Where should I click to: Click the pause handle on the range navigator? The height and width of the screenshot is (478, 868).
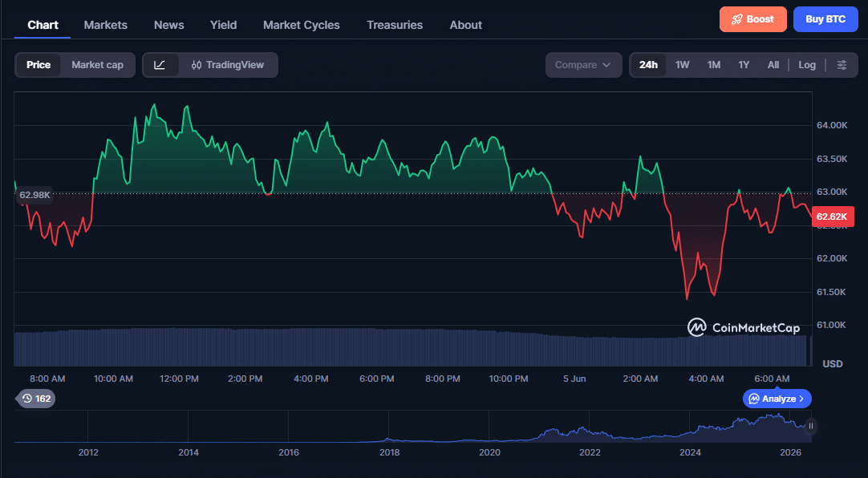point(810,426)
